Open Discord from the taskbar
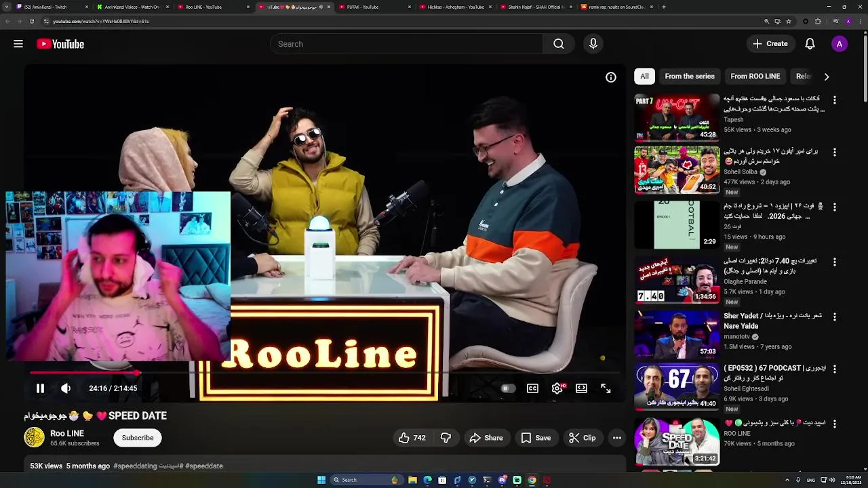 (x=502, y=480)
